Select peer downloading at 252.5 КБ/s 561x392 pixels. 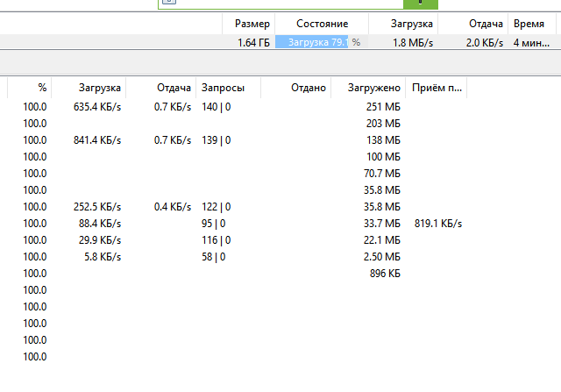[x=97, y=207]
